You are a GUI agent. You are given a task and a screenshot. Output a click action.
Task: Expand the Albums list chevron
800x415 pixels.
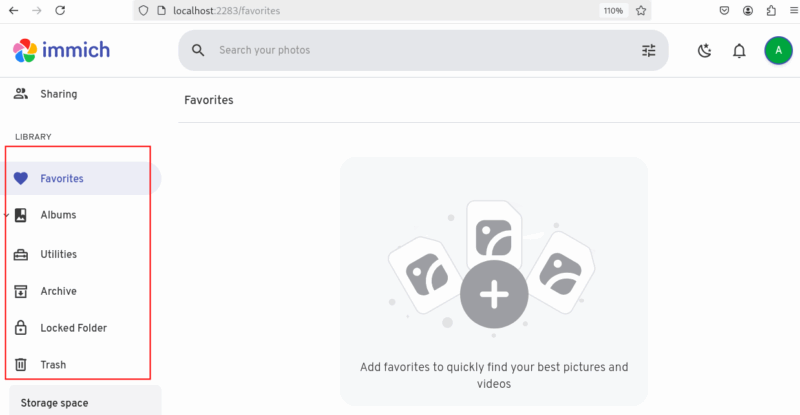(x=6, y=214)
